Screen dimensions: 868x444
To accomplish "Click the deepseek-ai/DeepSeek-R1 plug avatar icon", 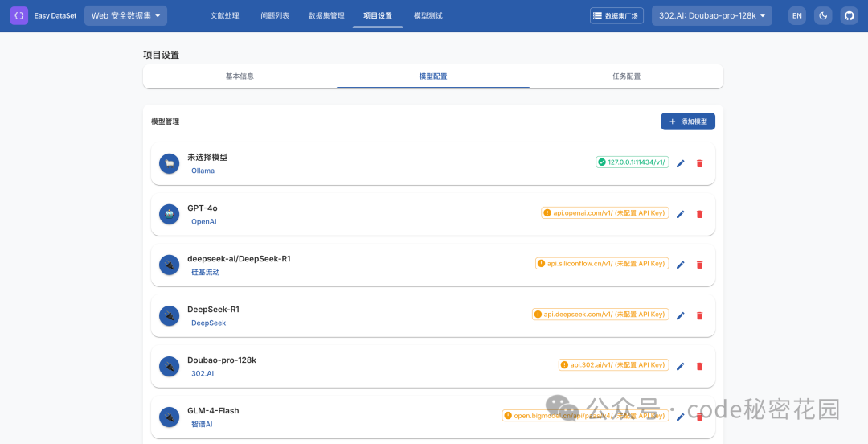I will [x=170, y=265].
